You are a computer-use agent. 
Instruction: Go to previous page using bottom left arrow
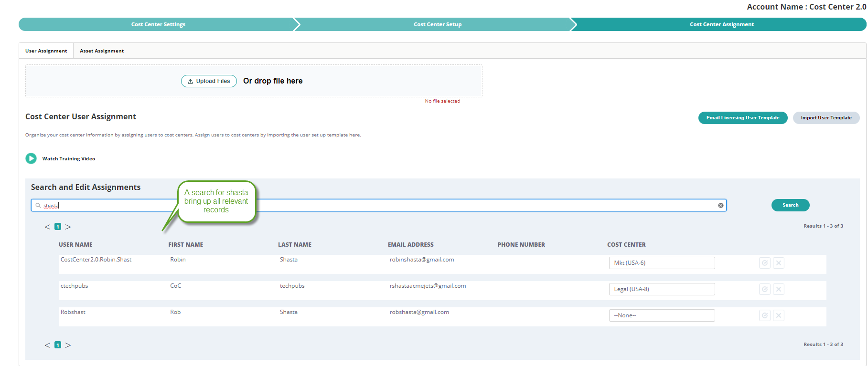pyautogui.click(x=47, y=345)
